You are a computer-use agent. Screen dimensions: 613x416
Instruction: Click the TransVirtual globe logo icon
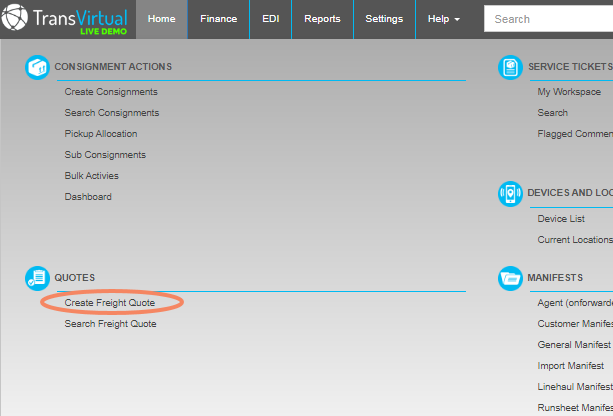pos(14,17)
